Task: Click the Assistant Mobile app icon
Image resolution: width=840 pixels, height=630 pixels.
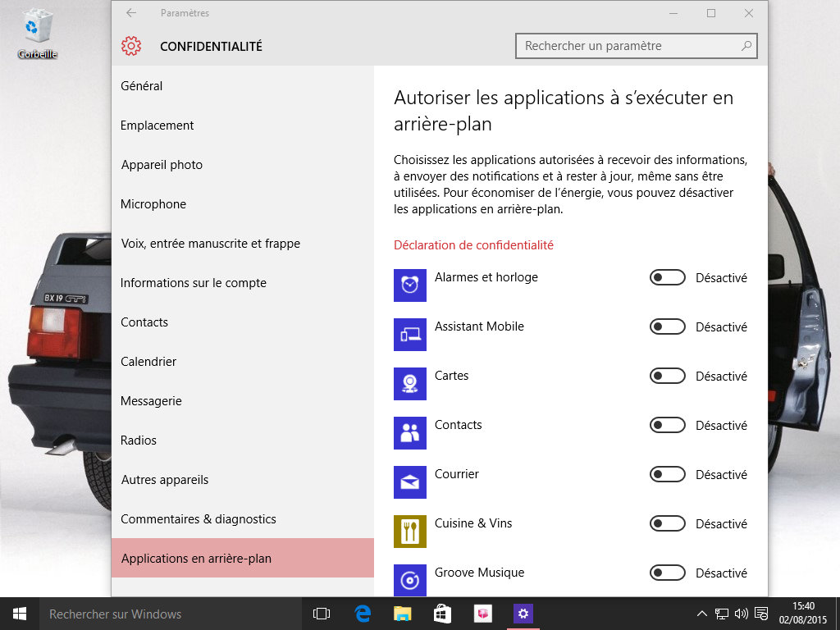Action: (x=410, y=335)
